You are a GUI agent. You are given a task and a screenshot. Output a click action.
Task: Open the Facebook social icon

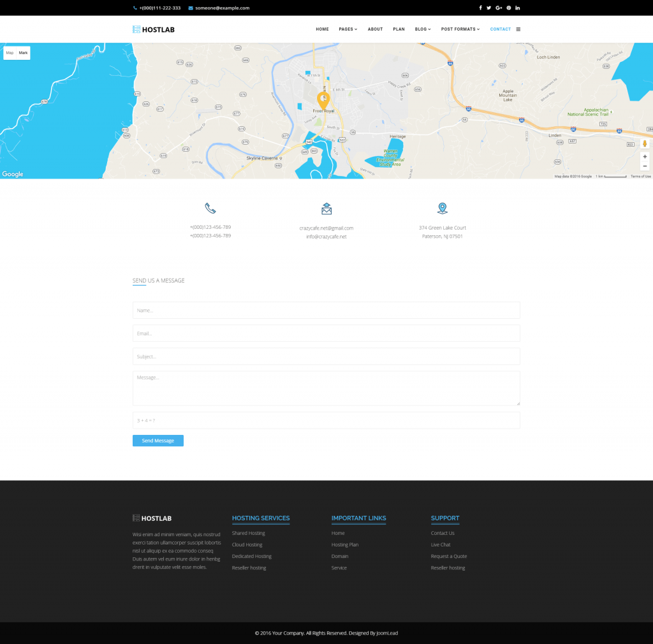pyautogui.click(x=480, y=7)
